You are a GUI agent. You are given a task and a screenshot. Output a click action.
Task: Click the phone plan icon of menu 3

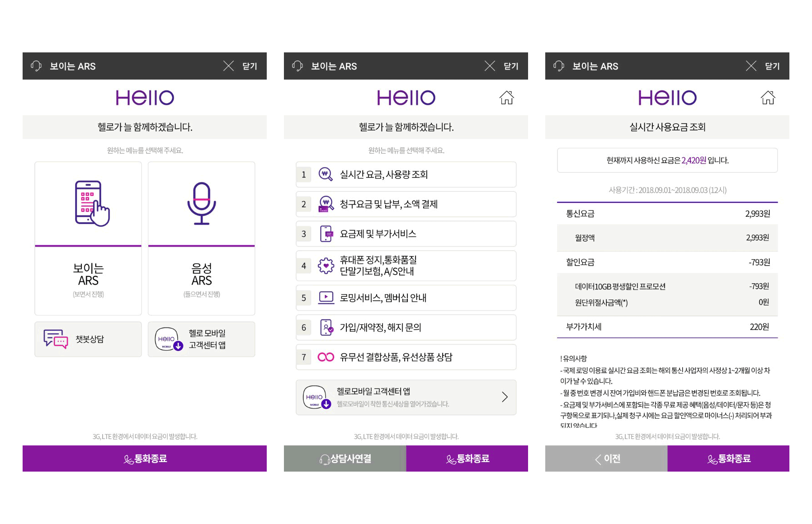point(326,234)
